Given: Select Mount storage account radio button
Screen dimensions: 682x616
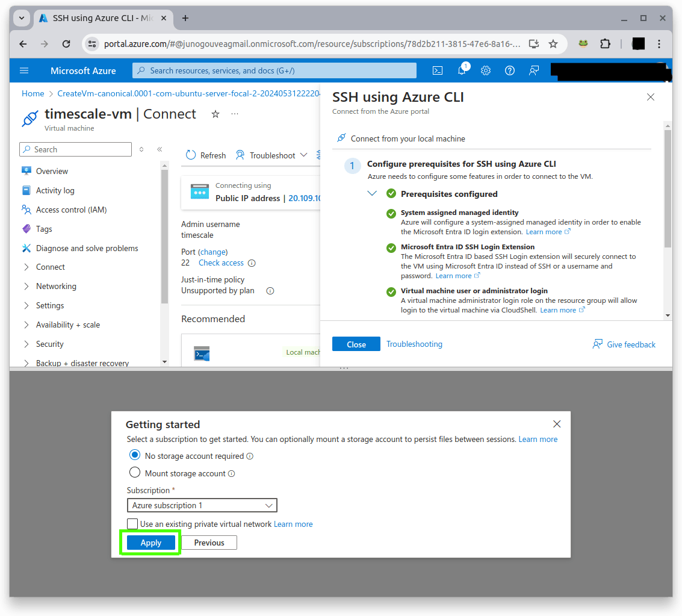Looking at the screenshot, I should click(135, 473).
